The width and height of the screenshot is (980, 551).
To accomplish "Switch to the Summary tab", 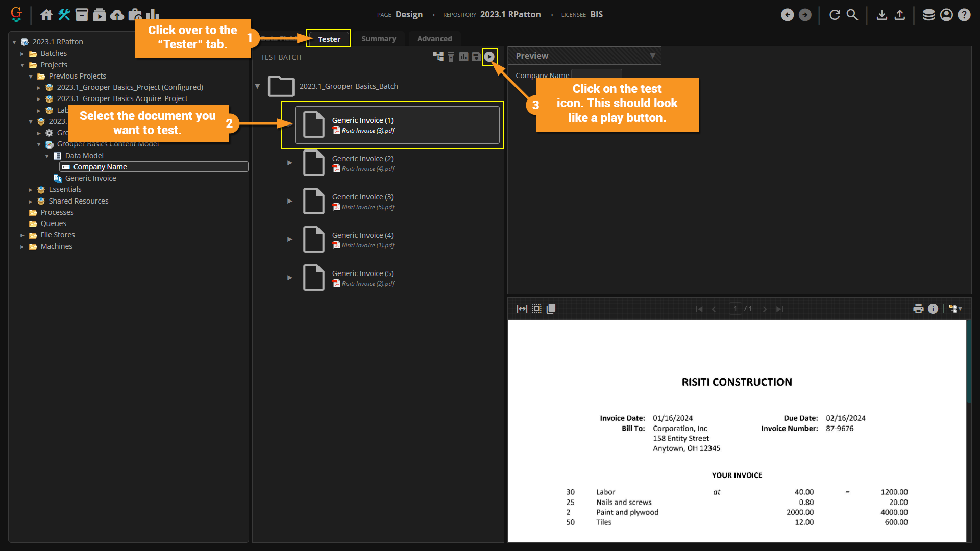I will coord(378,39).
